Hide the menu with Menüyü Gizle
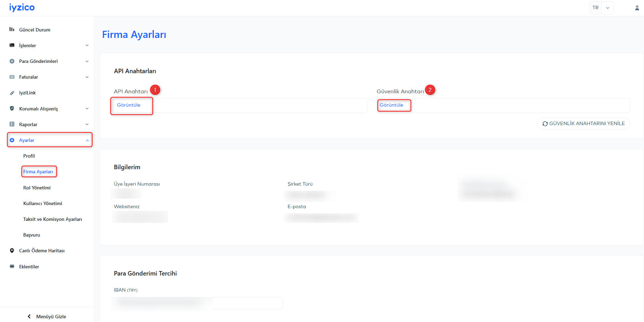Image resolution: width=644 pixels, height=322 pixels. point(51,317)
